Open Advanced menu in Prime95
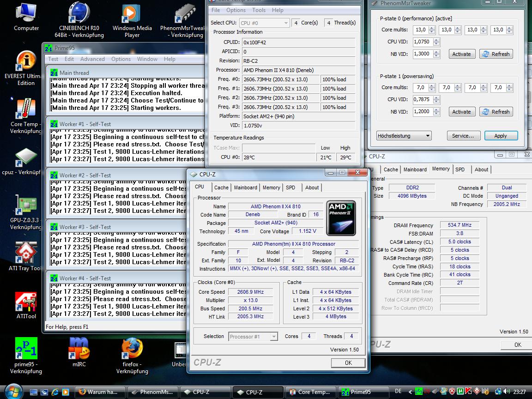The image size is (532, 399). coord(92,59)
